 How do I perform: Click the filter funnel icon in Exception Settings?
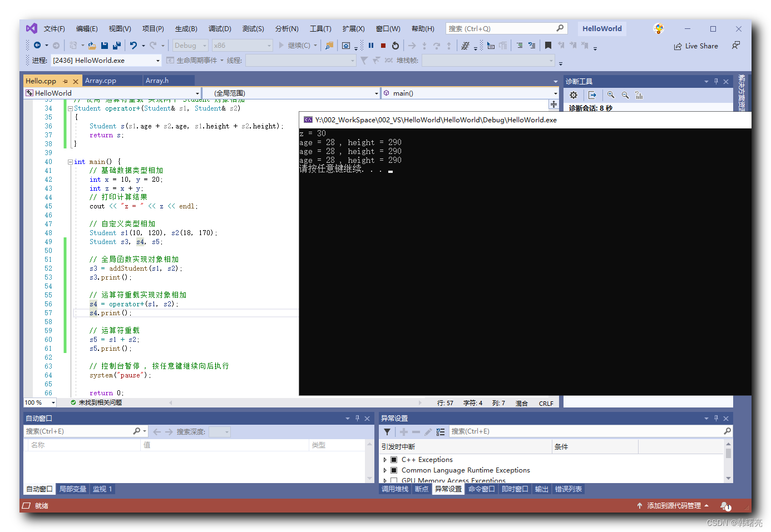pyautogui.click(x=387, y=431)
